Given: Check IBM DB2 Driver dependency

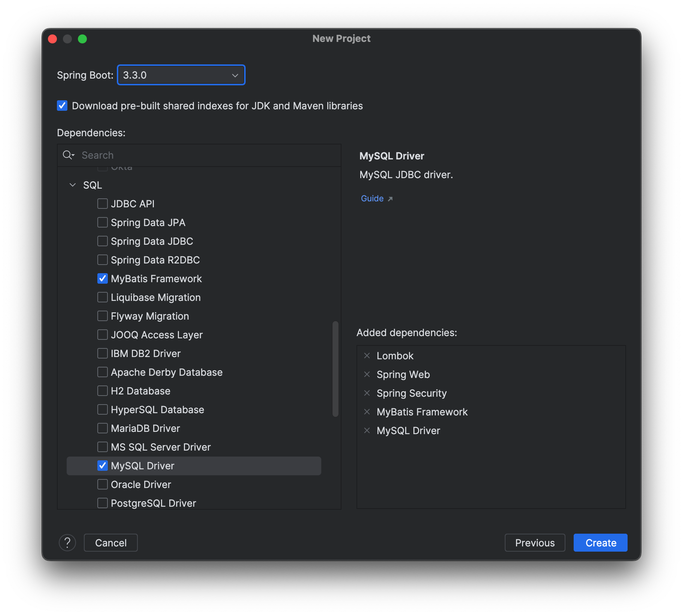Looking at the screenshot, I should [103, 353].
